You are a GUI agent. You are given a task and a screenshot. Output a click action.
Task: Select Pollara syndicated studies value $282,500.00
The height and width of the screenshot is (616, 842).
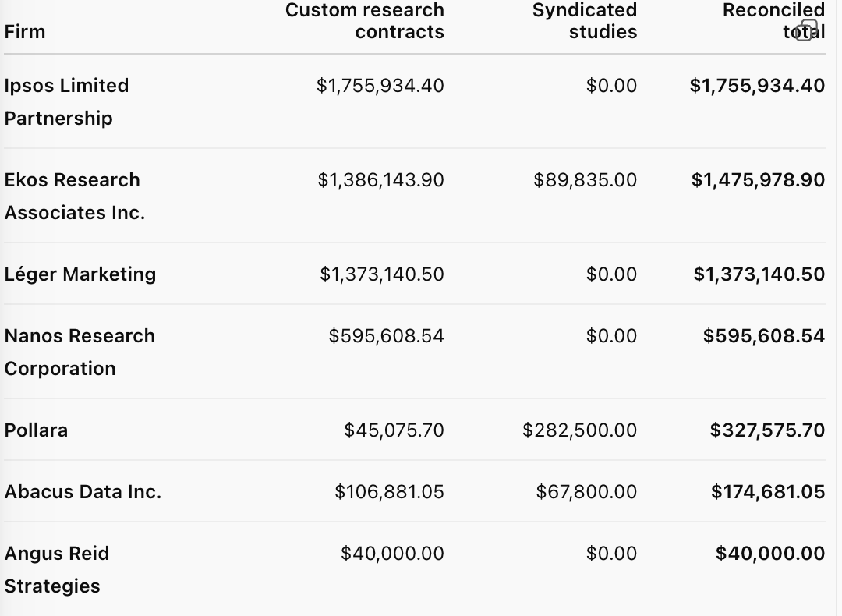[x=579, y=430]
